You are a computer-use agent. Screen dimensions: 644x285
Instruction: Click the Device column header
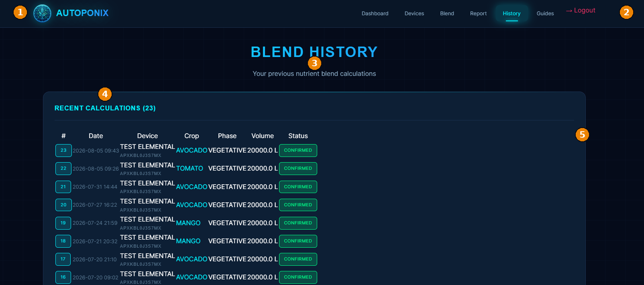147,136
